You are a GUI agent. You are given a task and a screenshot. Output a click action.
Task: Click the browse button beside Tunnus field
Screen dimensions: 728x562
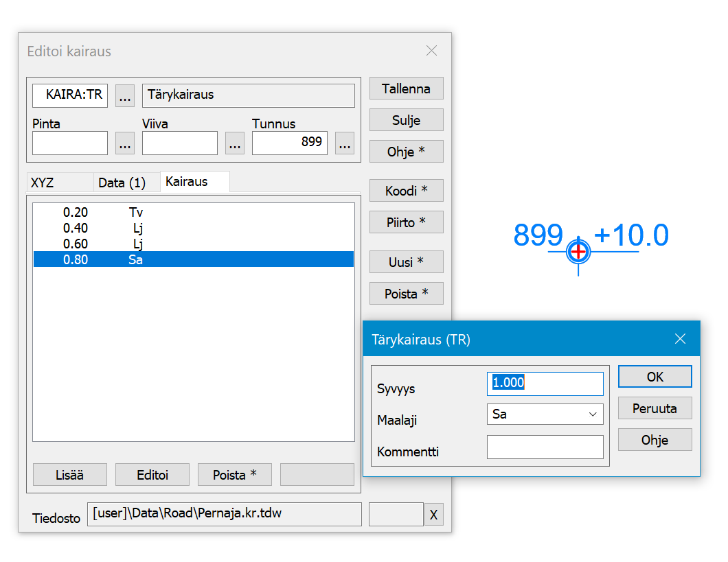[344, 143]
